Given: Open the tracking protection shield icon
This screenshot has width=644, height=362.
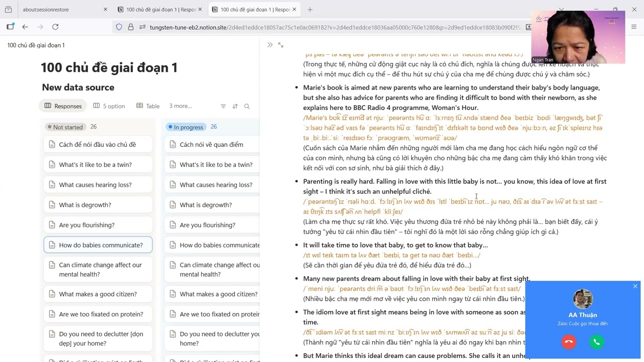Looking at the screenshot, I should (x=119, y=27).
